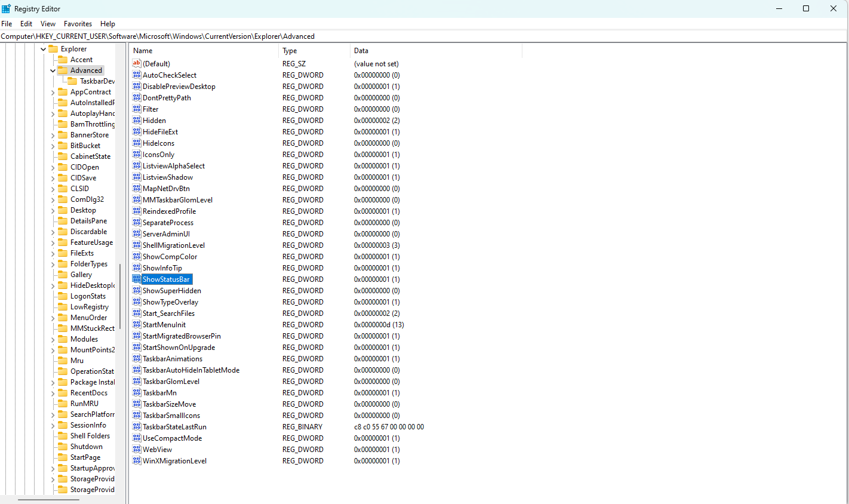Open the Favorites menu

[78, 24]
